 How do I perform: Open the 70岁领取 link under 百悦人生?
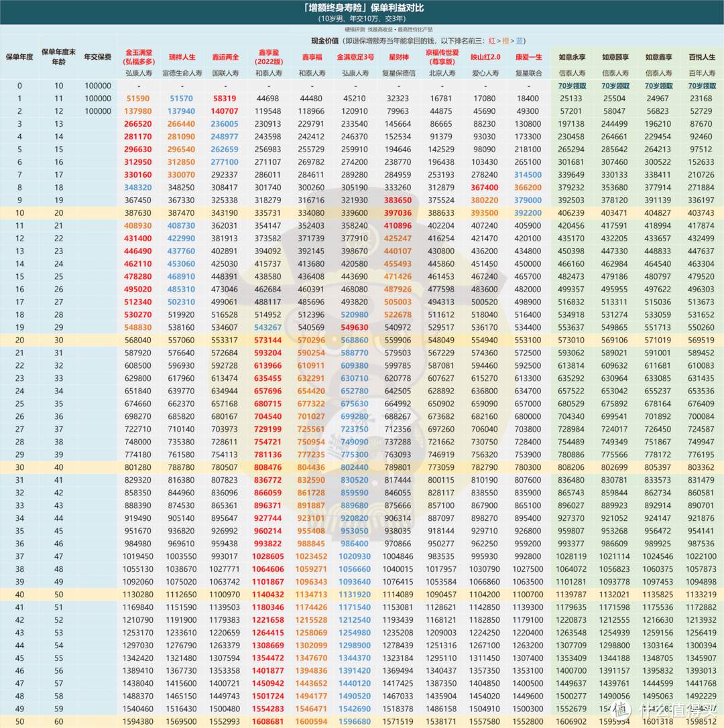click(702, 86)
